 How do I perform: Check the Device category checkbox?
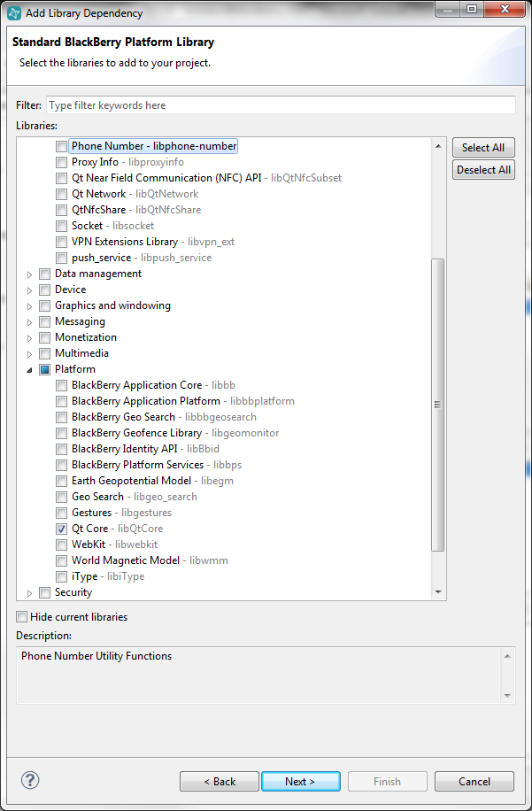pyautogui.click(x=45, y=290)
